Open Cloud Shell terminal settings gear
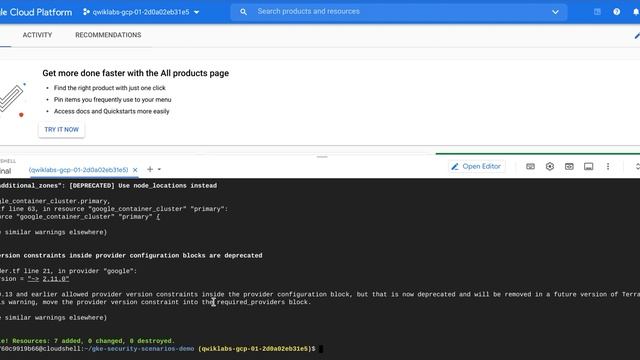This screenshot has height=360, width=640. pyautogui.click(x=550, y=167)
